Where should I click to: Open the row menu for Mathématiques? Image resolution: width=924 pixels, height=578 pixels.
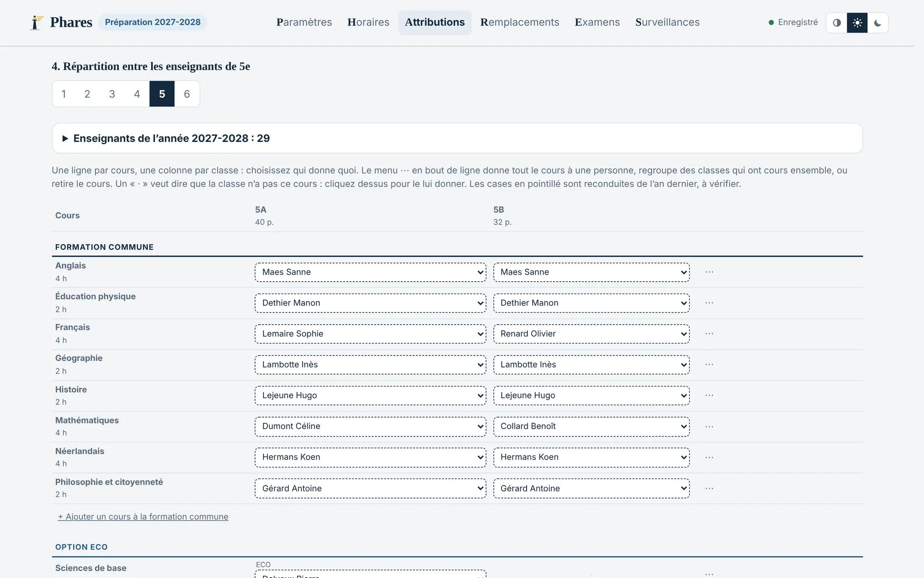coord(709,427)
